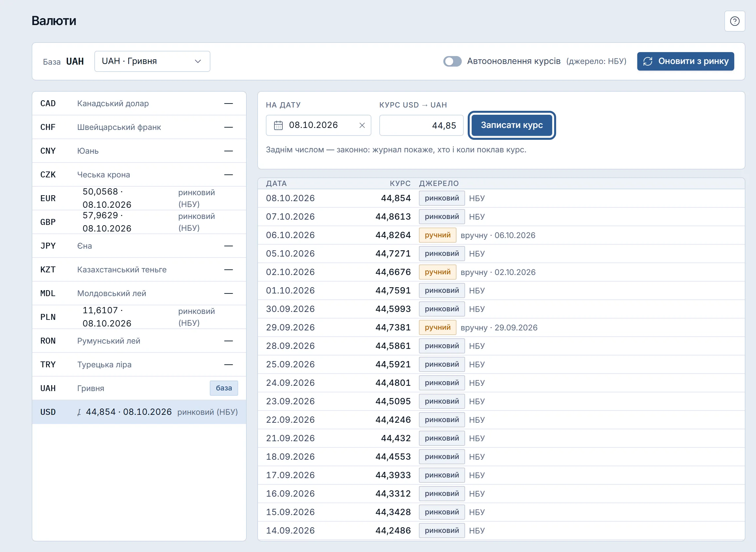The image size is (756, 552).
Task: Click ринковий badge for 07.10.2026
Action: click(x=442, y=217)
